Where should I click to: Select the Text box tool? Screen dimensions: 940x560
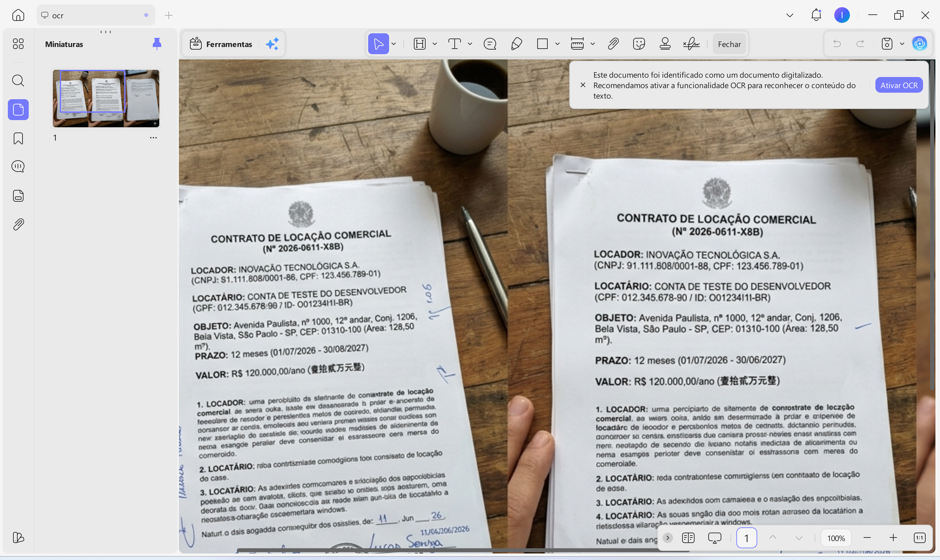[x=454, y=44]
